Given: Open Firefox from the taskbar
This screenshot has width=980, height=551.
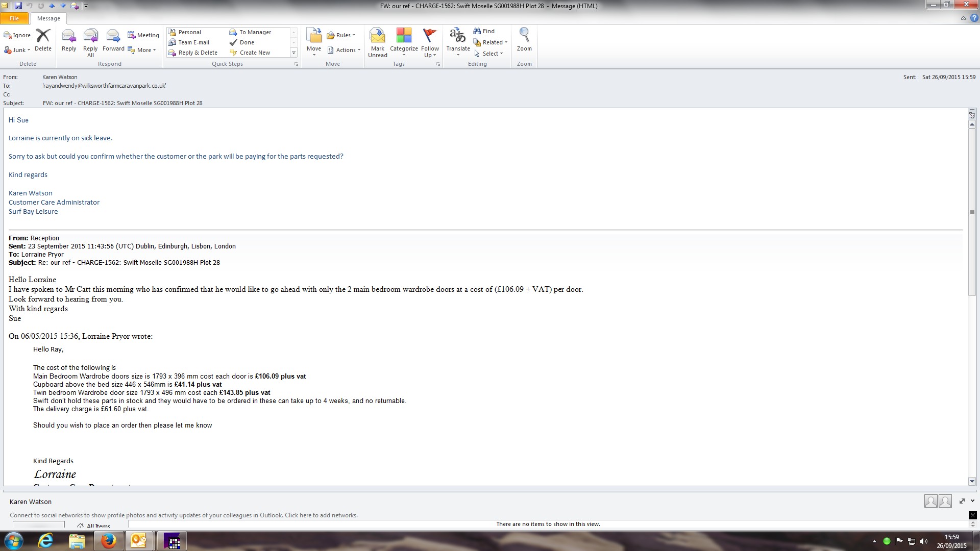Looking at the screenshot, I should [x=108, y=541].
